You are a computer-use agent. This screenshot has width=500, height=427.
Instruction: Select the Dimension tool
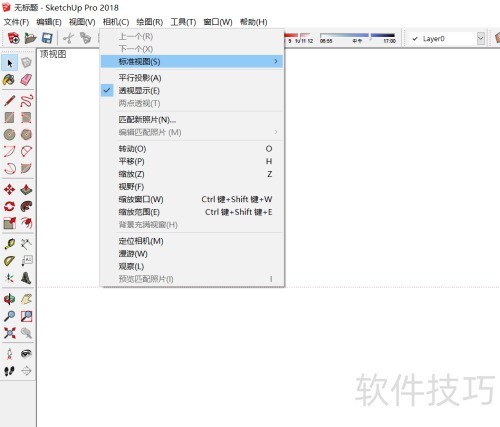(x=26, y=244)
